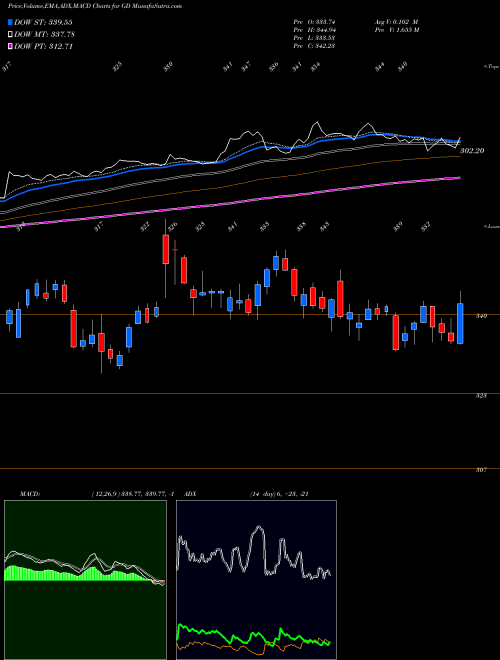Click the 'Pre L: 333.53' value
The height and width of the screenshot is (660, 500).
point(314,38)
